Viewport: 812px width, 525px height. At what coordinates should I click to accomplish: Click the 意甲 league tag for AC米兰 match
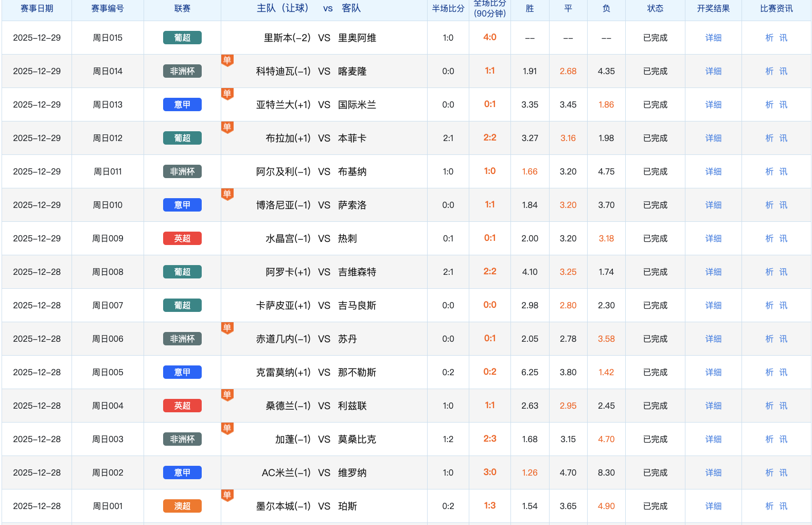(182, 472)
